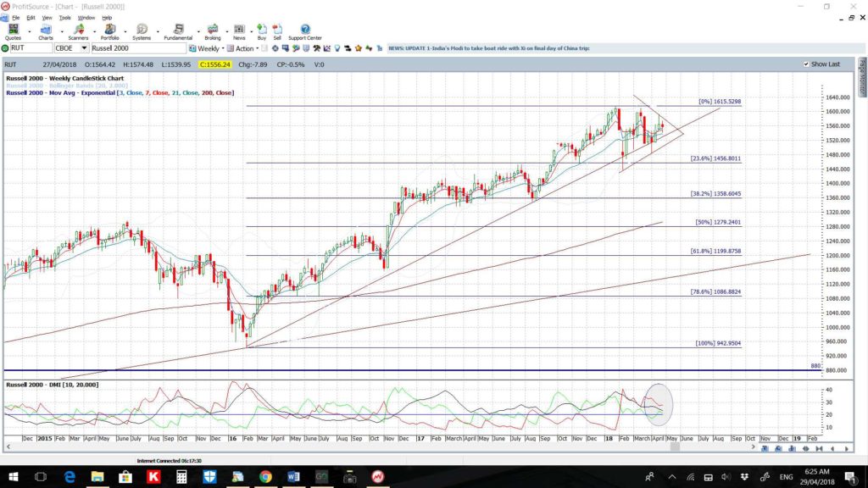
Task: Open the File menu
Action: 15,18
